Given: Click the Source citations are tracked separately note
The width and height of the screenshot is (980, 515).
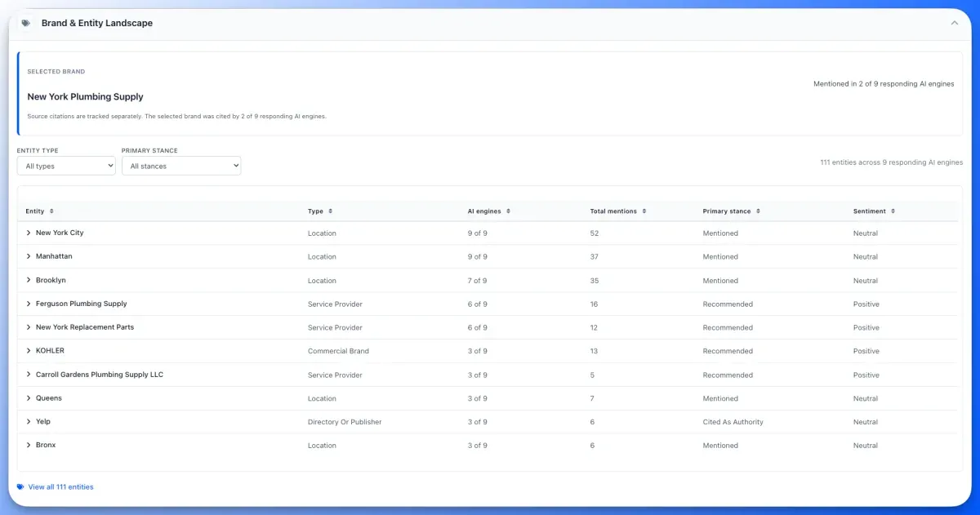Looking at the screenshot, I should (x=176, y=117).
